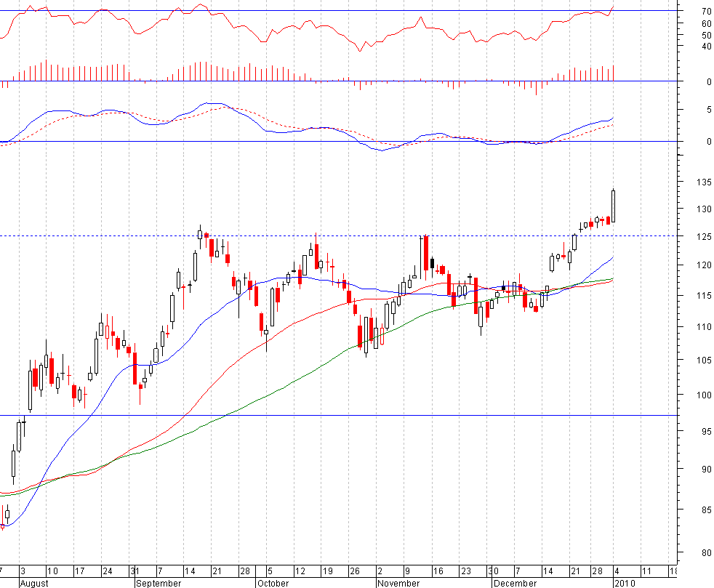The image size is (714, 588).
Task: Click the December month label
Action: click(515, 583)
